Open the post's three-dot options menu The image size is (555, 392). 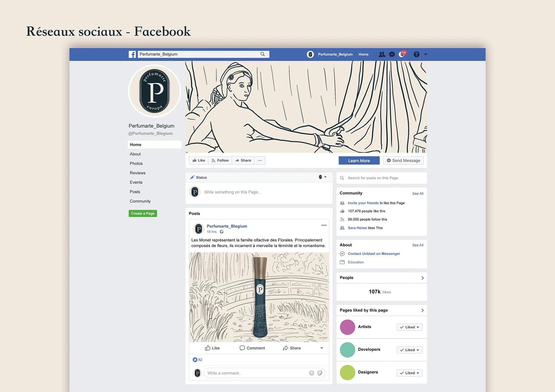324,225
